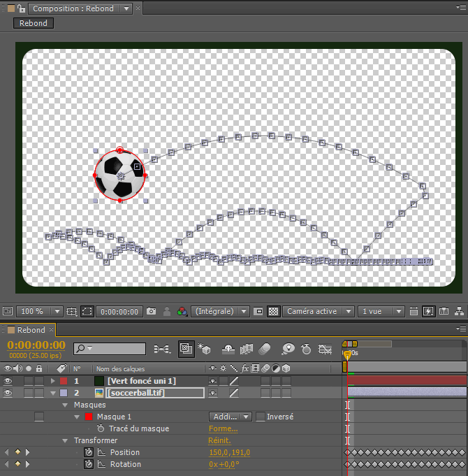Enable draft 3D icon in timeline
468x476 pixels.
204,349
